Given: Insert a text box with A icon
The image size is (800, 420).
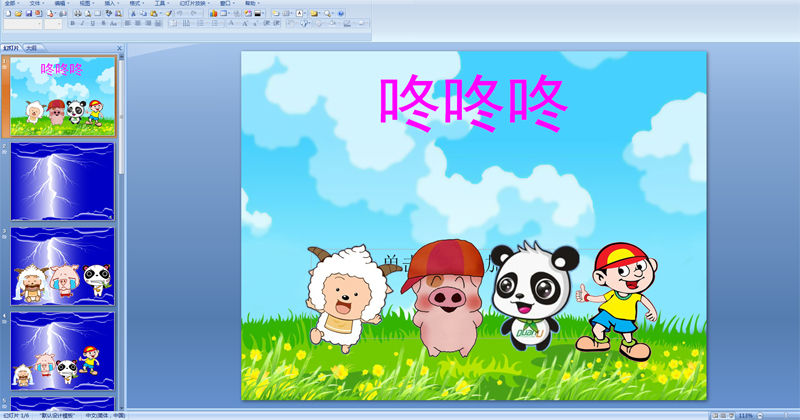Looking at the screenshot, I should (x=299, y=14).
